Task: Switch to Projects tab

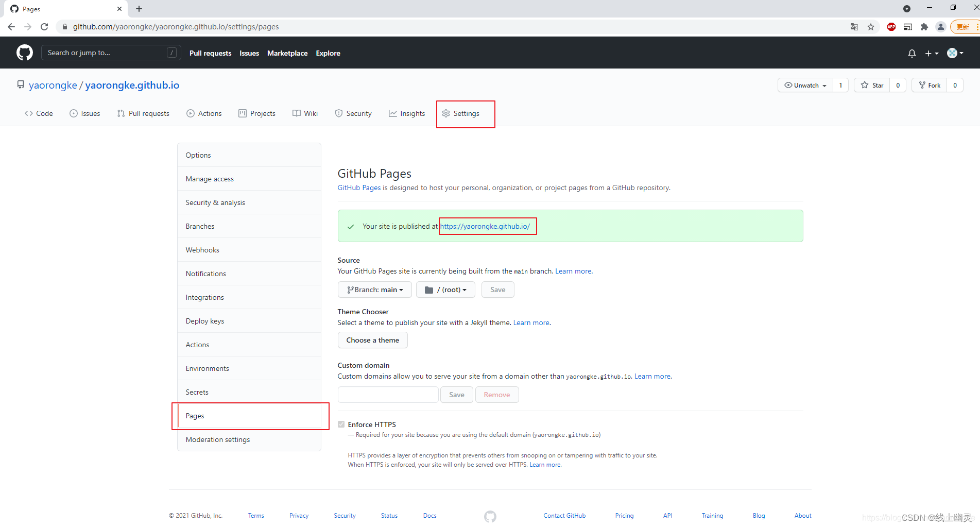Action: [x=257, y=113]
